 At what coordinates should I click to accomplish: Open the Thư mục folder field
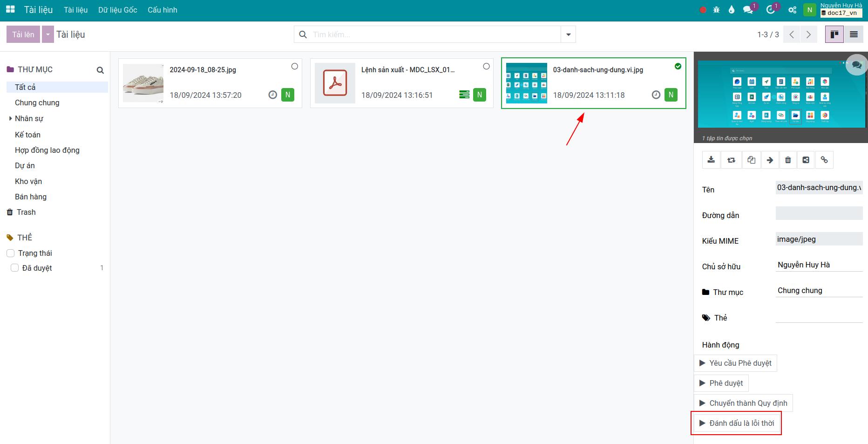[x=819, y=291]
